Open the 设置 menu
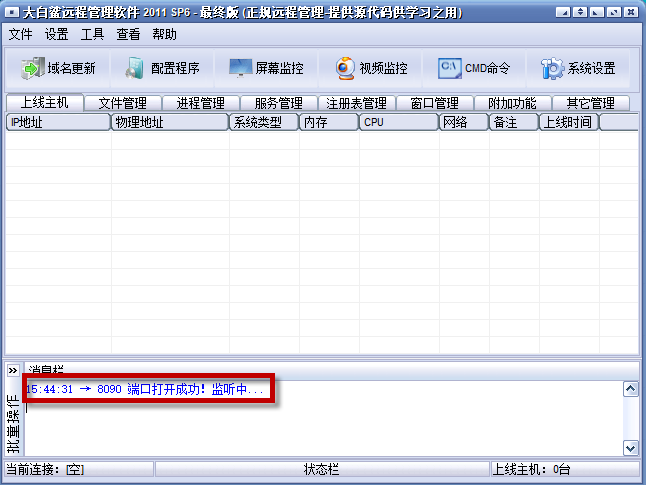The image size is (646, 485). point(57,34)
